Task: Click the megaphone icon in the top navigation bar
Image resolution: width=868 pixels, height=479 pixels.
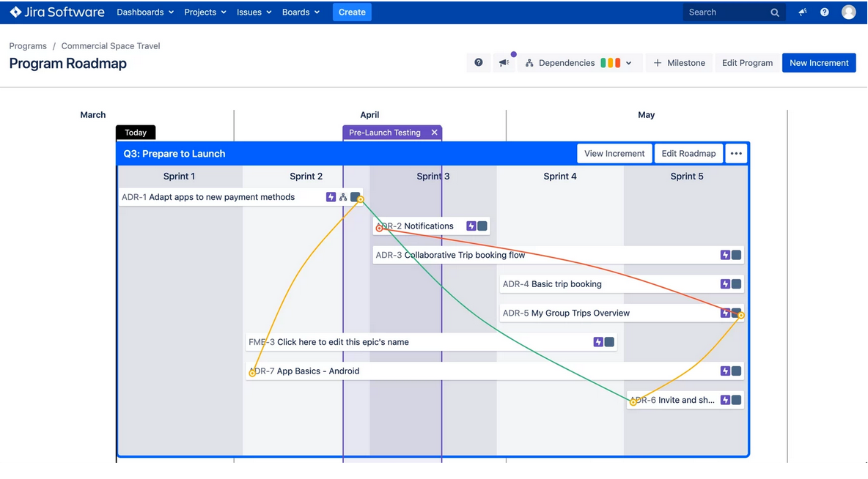Action: point(801,12)
